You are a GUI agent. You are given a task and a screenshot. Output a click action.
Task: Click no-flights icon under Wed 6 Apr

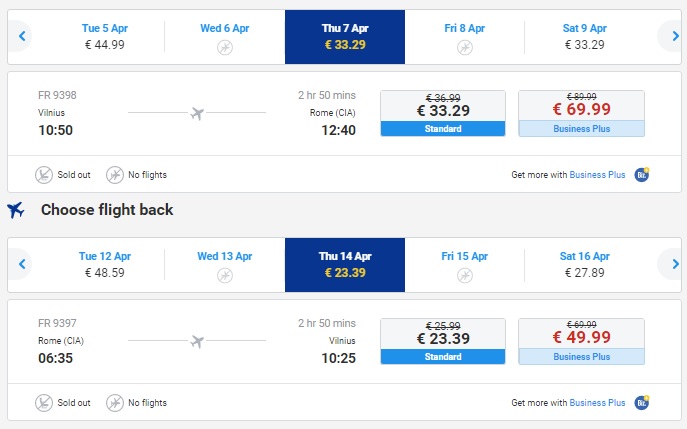225,47
